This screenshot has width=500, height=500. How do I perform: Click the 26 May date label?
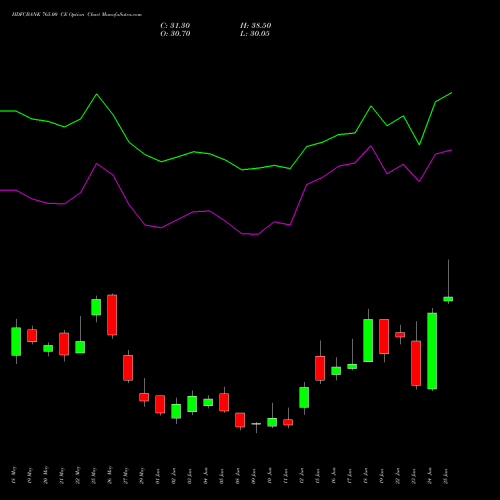(110, 475)
